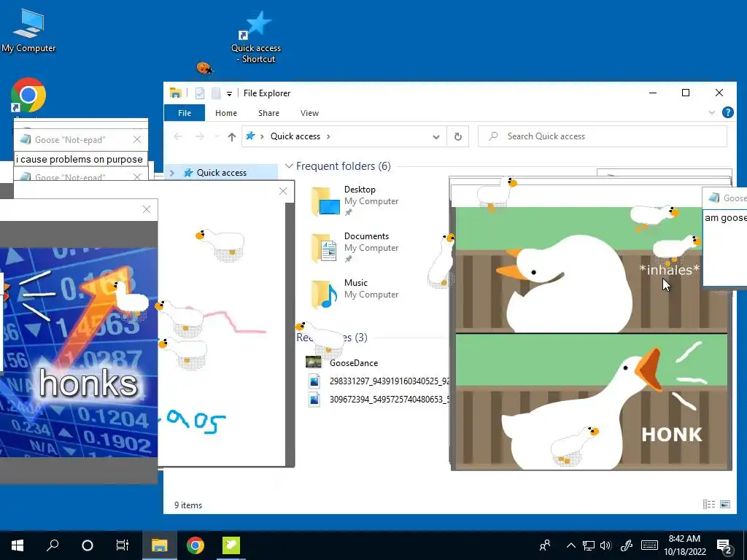The image size is (747, 560).
Task: Click the 'am goose' notepad text
Action: coord(725,217)
